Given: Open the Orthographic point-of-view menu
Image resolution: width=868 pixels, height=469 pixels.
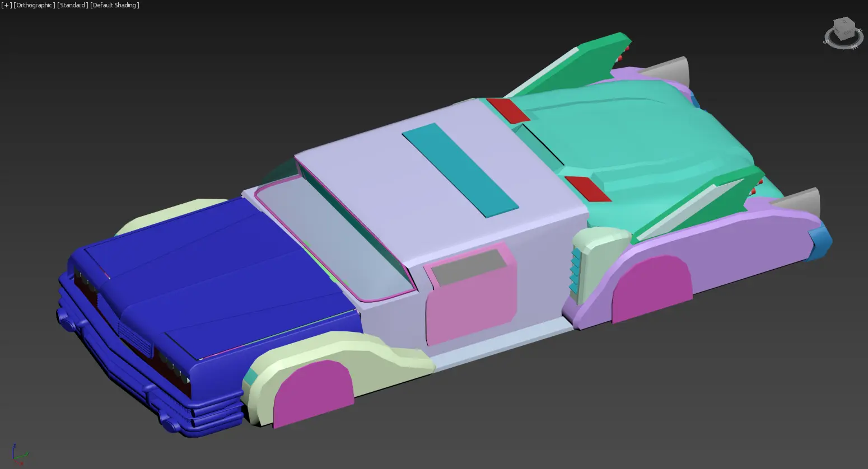Looking at the screenshot, I should click(x=34, y=5).
